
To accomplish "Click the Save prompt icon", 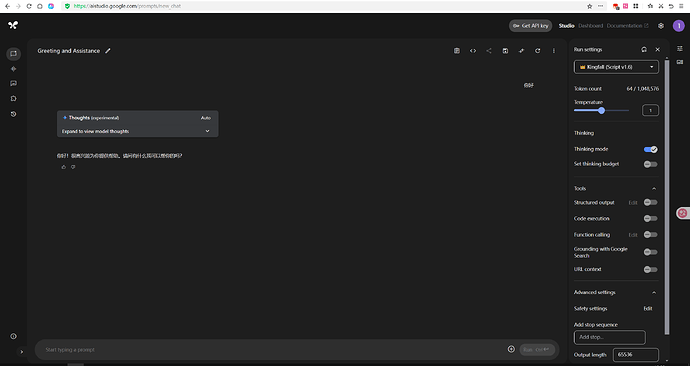I will coord(505,51).
